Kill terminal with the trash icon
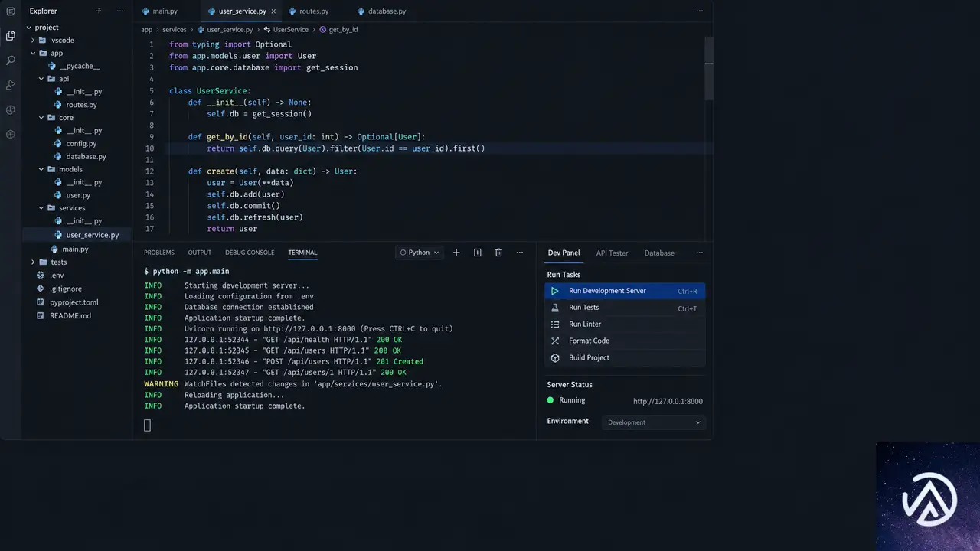Image resolution: width=980 pixels, height=551 pixels. [x=498, y=253]
